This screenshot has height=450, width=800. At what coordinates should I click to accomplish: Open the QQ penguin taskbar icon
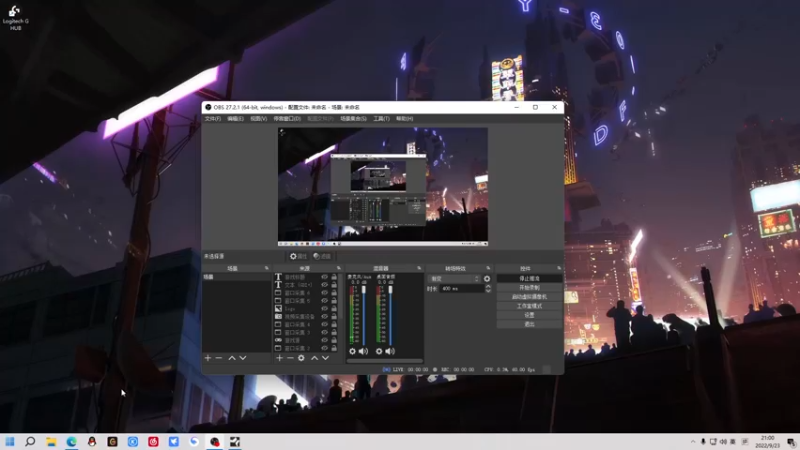click(x=92, y=441)
